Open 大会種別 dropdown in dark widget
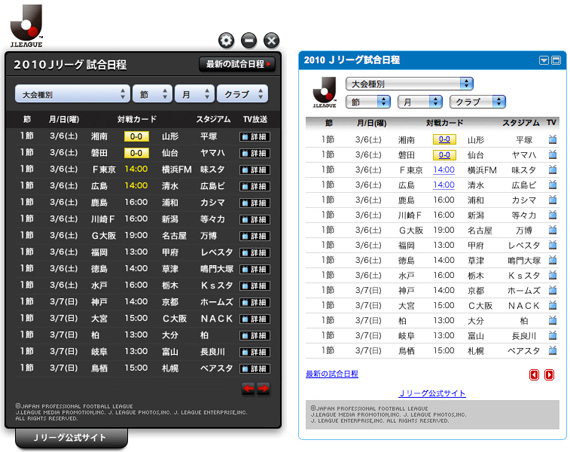The width and height of the screenshot is (570, 452). 72,94
